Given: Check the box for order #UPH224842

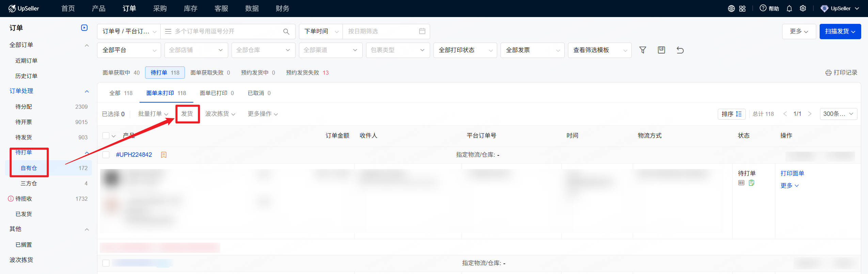Looking at the screenshot, I should point(106,155).
